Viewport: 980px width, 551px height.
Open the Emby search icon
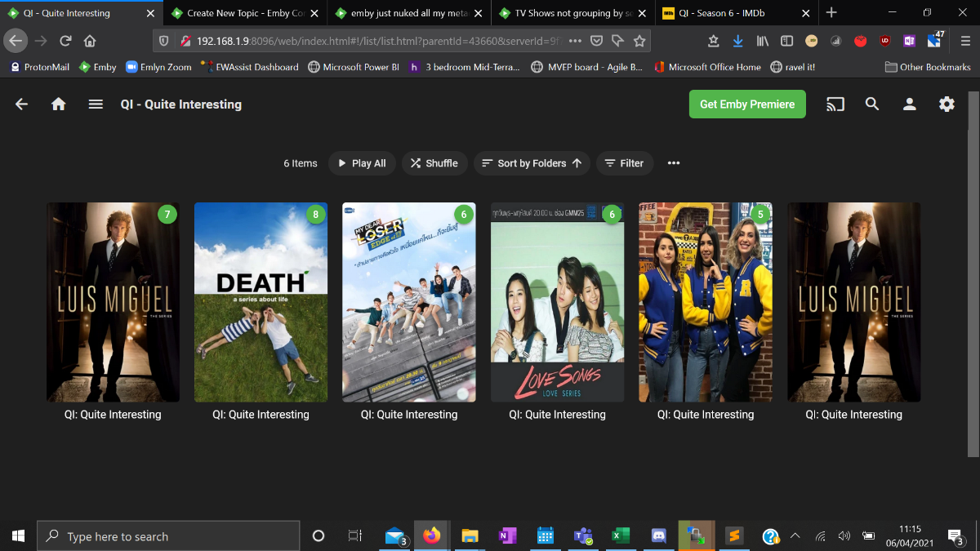[x=872, y=104]
